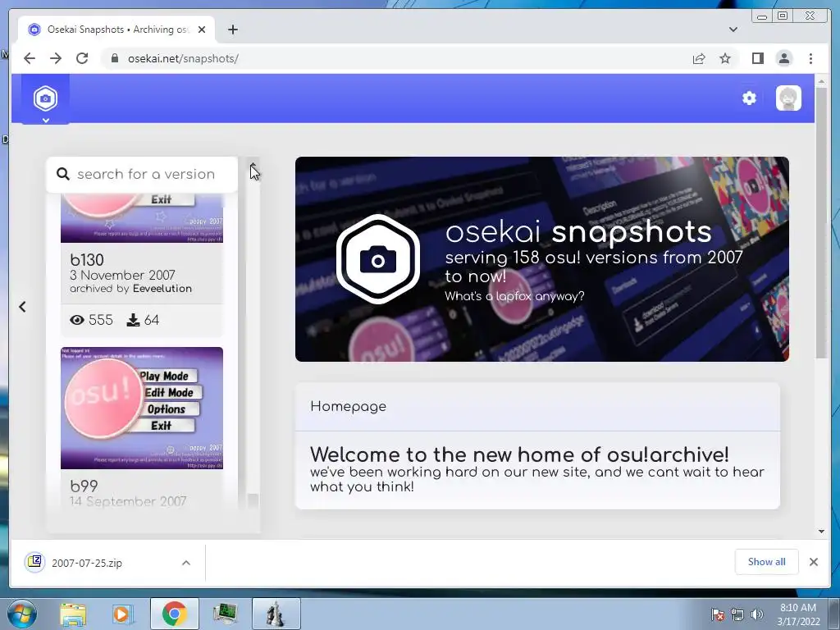The width and height of the screenshot is (840, 630).
Task: Click the site lock security icon
Action: pyautogui.click(x=114, y=58)
